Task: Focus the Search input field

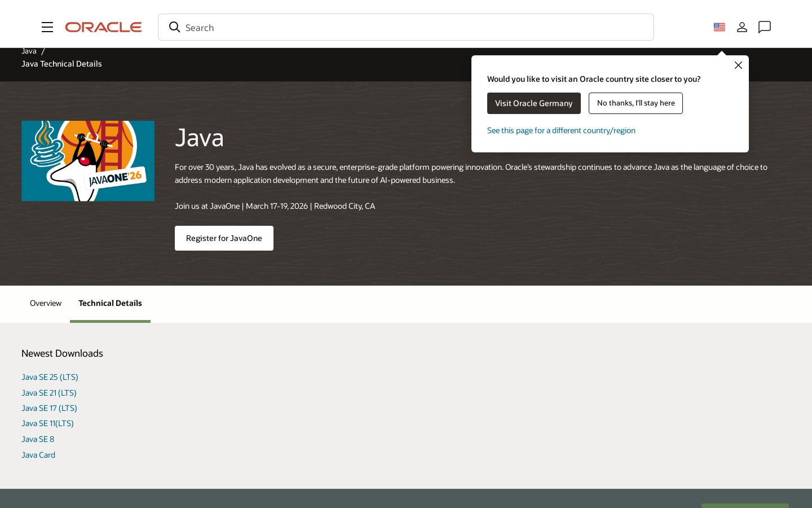Action: tap(406, 27)
